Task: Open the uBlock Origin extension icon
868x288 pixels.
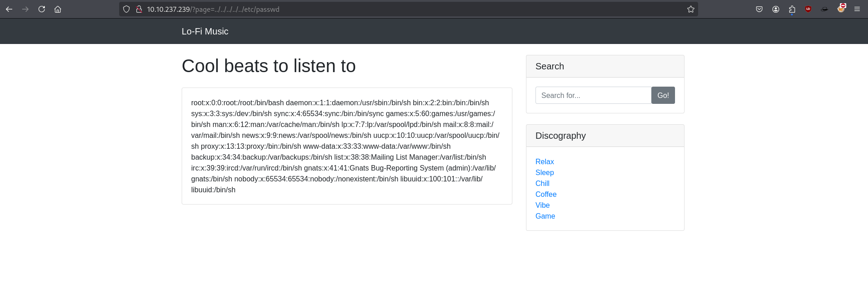Action: pyautogui.click(x=808, y=9)
